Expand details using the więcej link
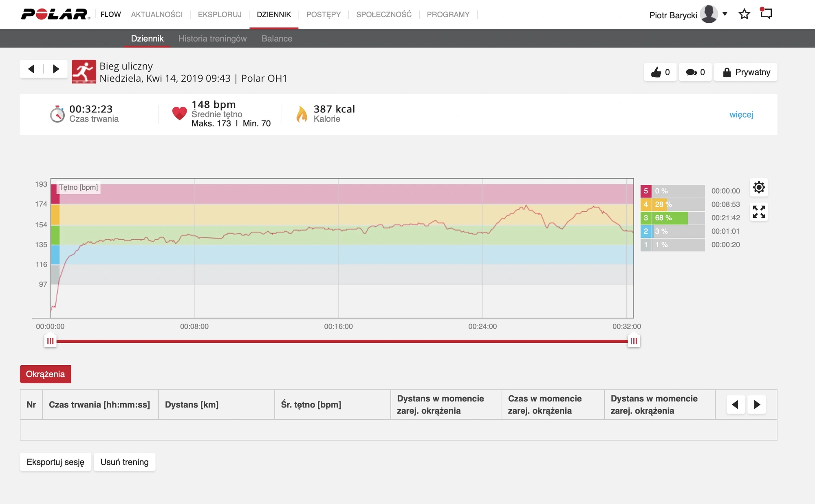The image size is (815, 504). tap(741, 114)
